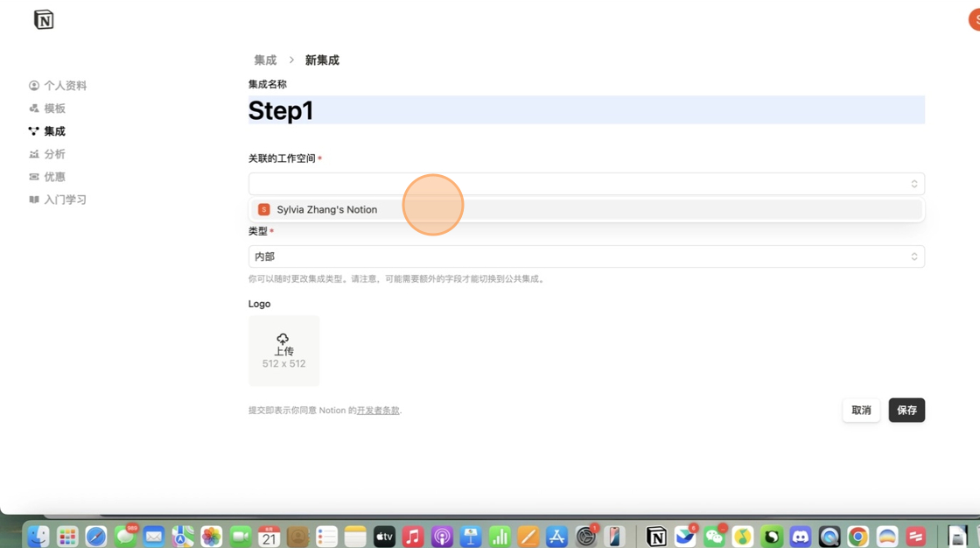Choose Sylvia Zhang's Notion workspace option
This screenshot has height=548, width=980.
(586, 209)
